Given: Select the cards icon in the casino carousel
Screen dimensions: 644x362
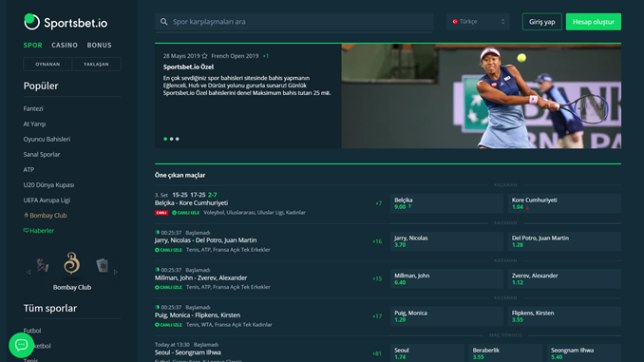Looking at the screenshot, I should 102,265.
